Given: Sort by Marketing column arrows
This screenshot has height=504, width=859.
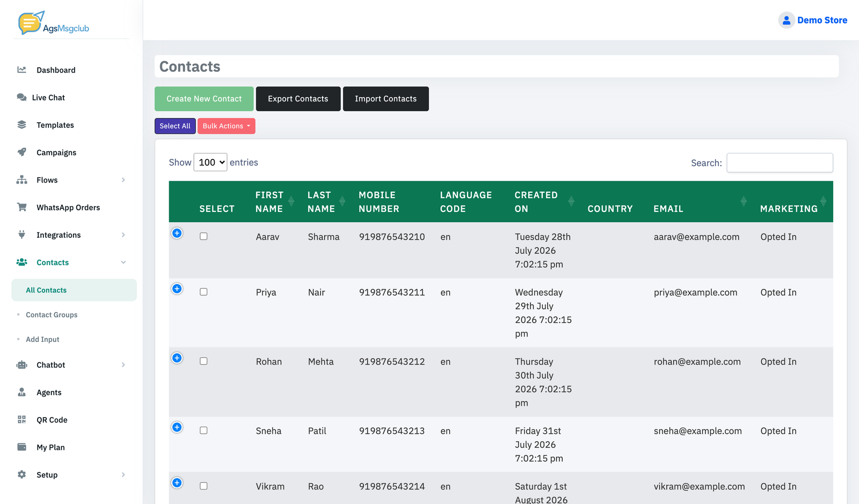Looking at the screenshot, I should tap(823, 201).
